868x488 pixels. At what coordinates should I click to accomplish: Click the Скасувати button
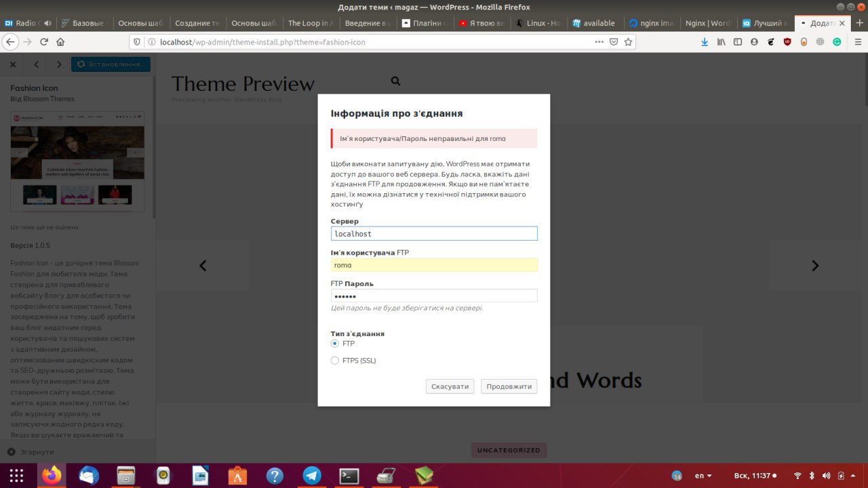pos(450,386)
